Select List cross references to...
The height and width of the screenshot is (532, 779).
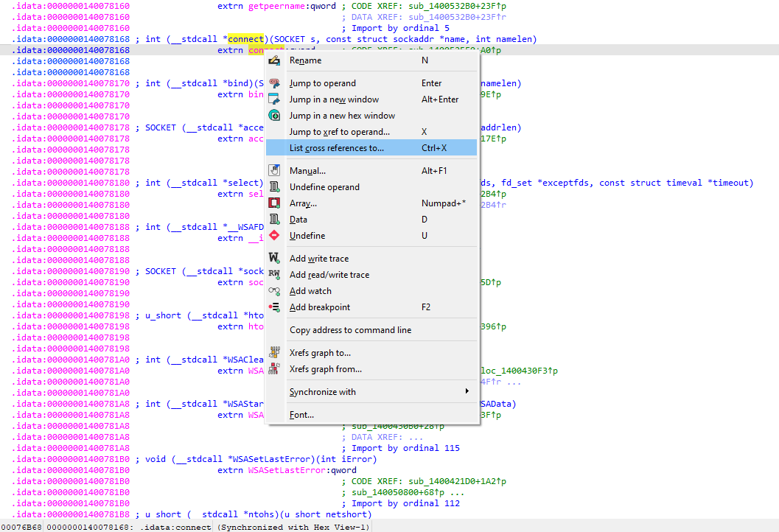coord(336,148)
